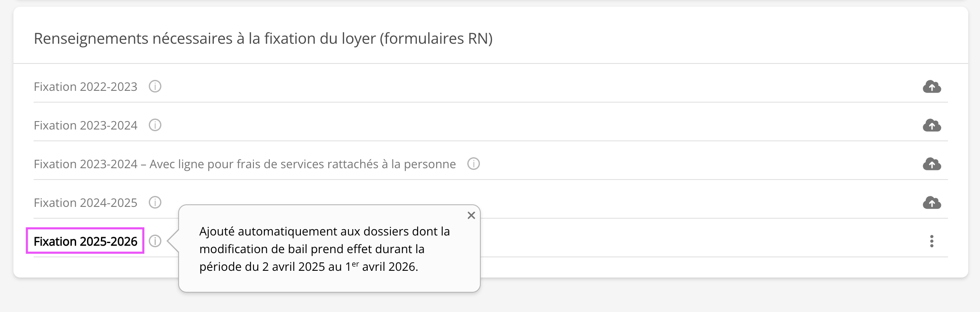The width and height of the screenshot is (980, 312).
Task: Click the tooltip's left pointer arrow
Action: coord(173,241)
